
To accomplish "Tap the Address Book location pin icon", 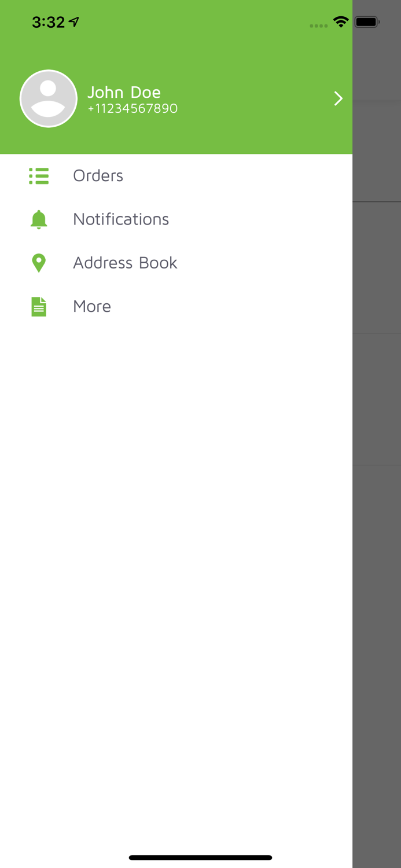I will (39, 263).
